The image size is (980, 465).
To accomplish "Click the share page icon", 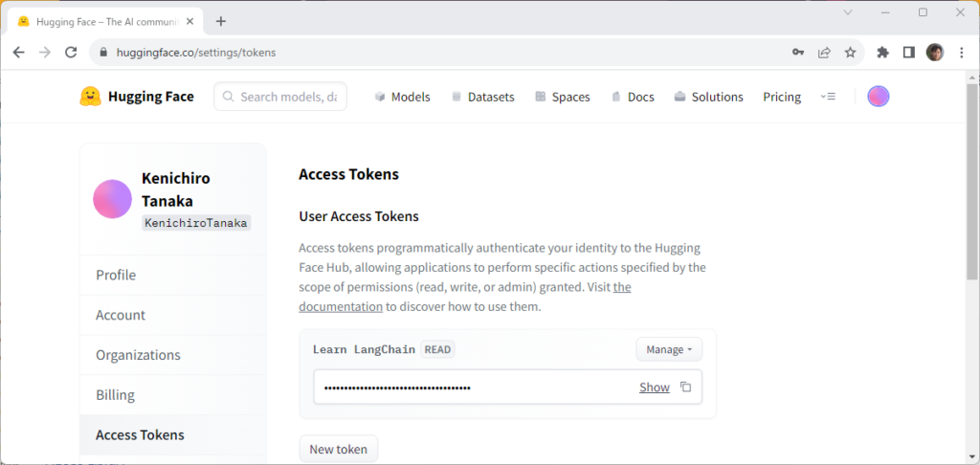I will [x=824, y=53].
